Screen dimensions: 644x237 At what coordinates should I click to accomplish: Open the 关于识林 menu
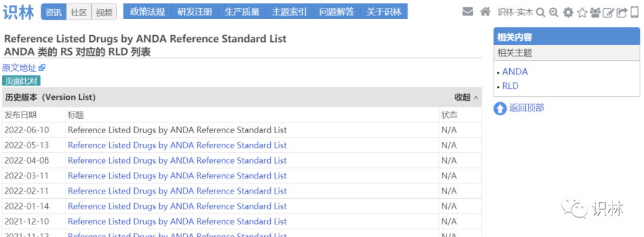coord(384,11)
